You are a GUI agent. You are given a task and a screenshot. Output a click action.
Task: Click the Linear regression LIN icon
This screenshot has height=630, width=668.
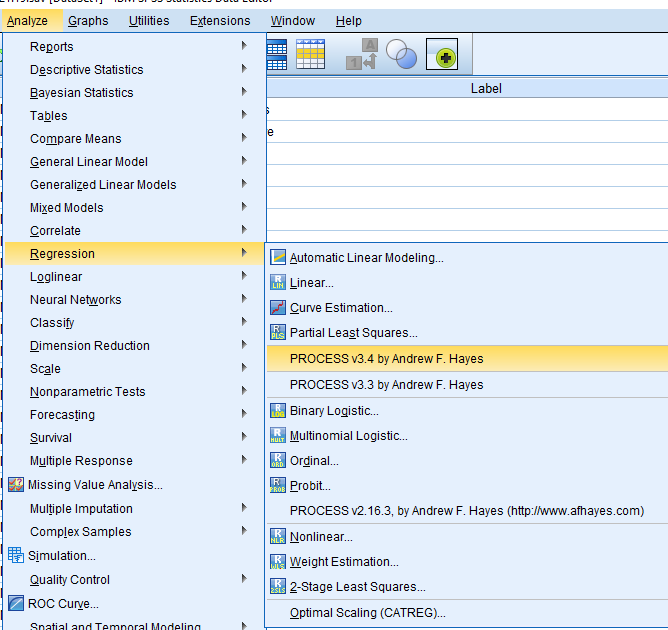pos(278,282)
